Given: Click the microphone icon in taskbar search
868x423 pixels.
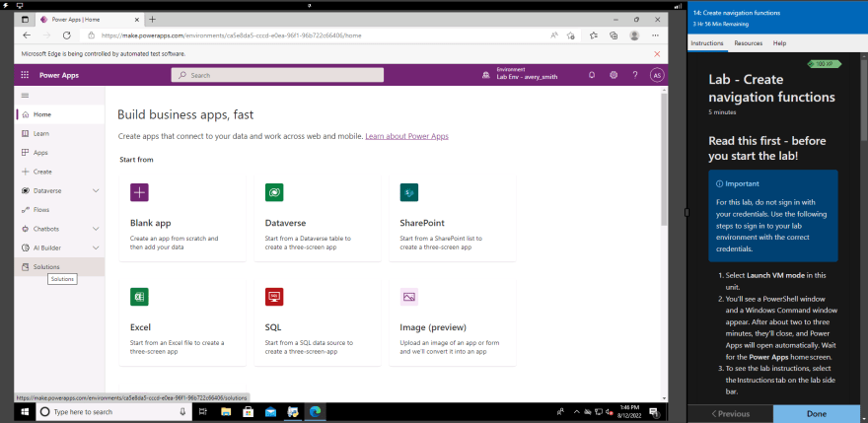Looking at the screenshot, I should click(183, 411).
